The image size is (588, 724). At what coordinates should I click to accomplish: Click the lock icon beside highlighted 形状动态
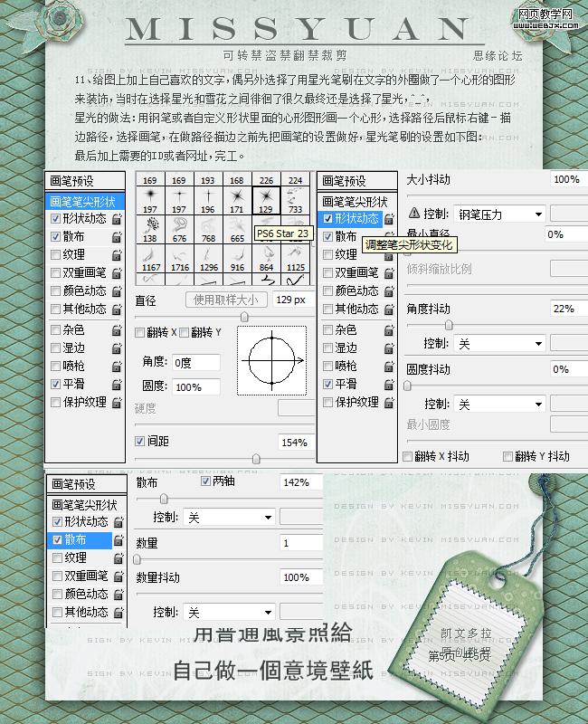coord(388,219)
